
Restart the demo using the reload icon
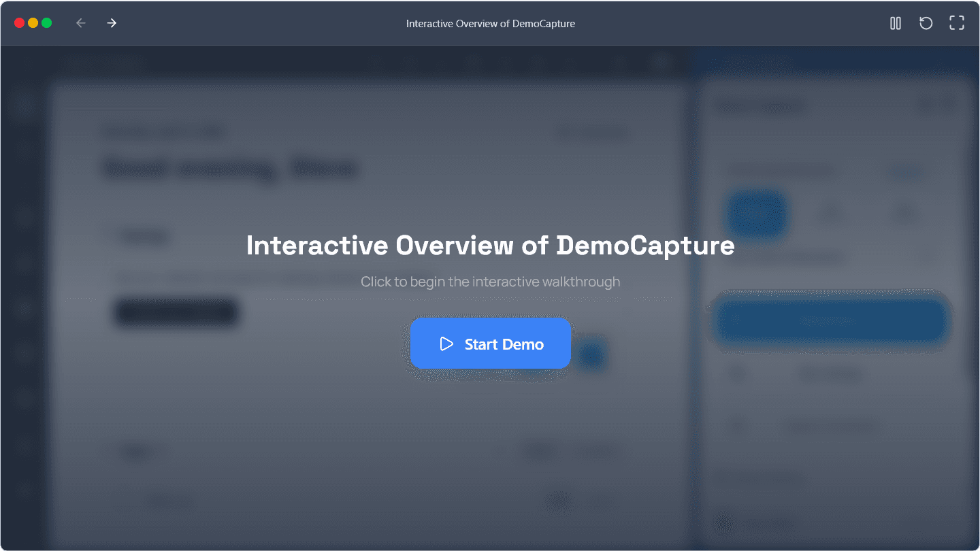(x=926, y=23)
